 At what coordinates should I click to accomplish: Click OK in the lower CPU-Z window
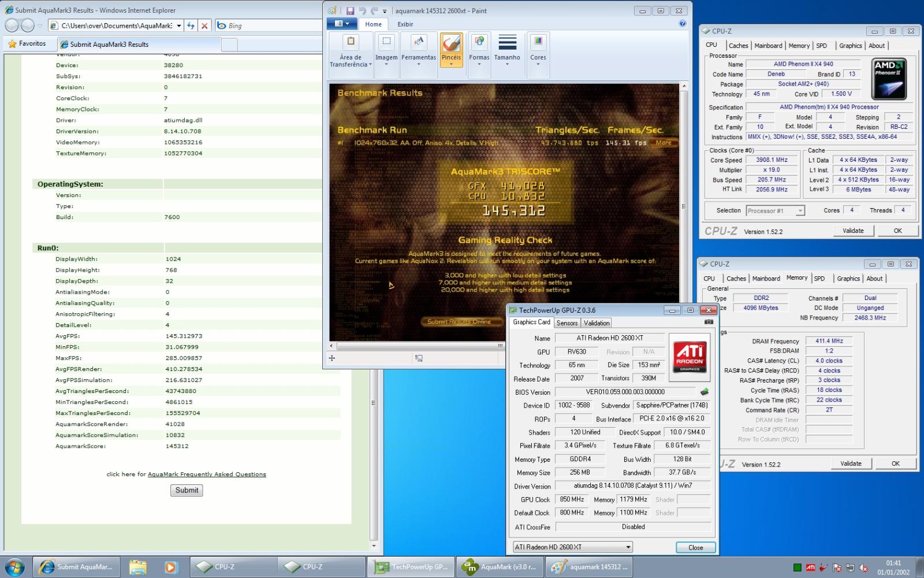[x=895, y=464]
